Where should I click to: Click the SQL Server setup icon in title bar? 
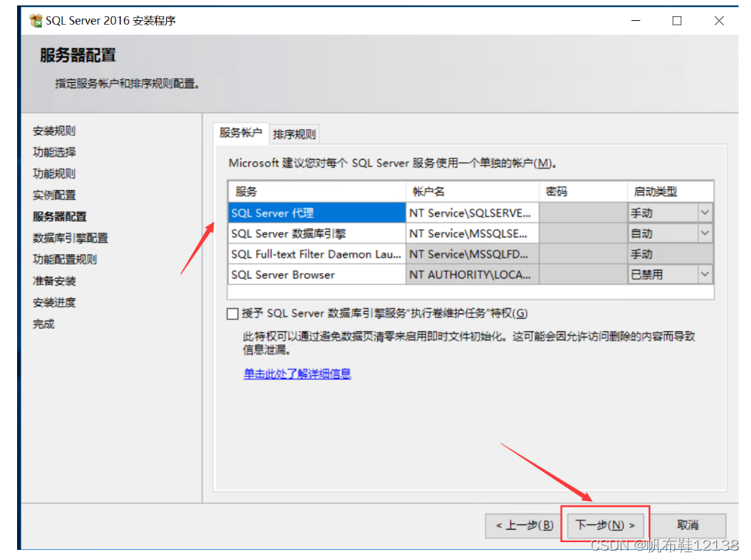[x=34, y=20]
